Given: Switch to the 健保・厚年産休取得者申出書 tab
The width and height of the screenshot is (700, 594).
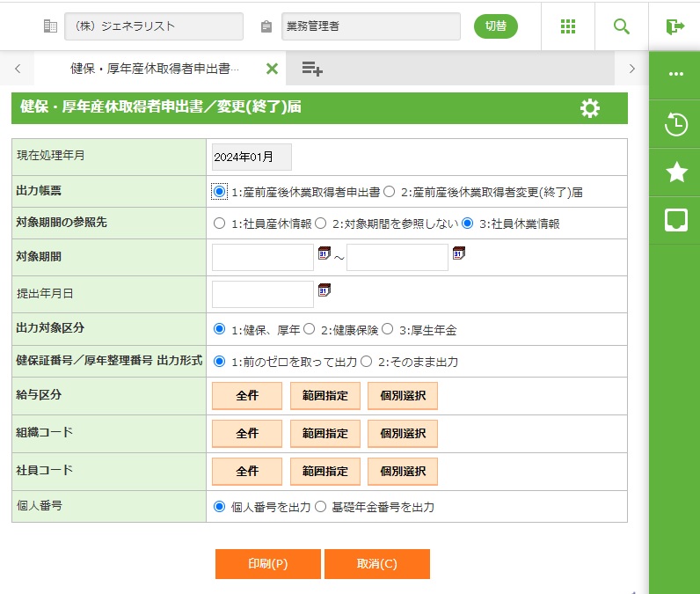Looking at the screenshot, I should [154, 69].
